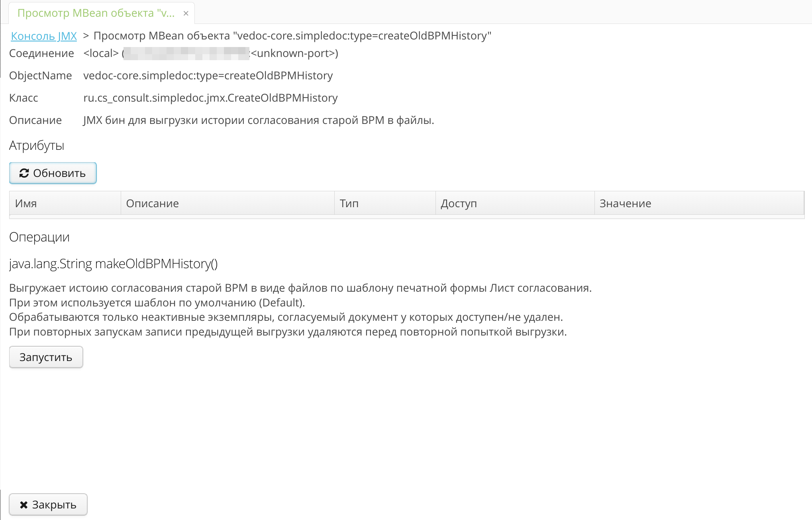Open the Консоль JMX breadcrumb link
The image size is (812, 520).
click(44, 36)
